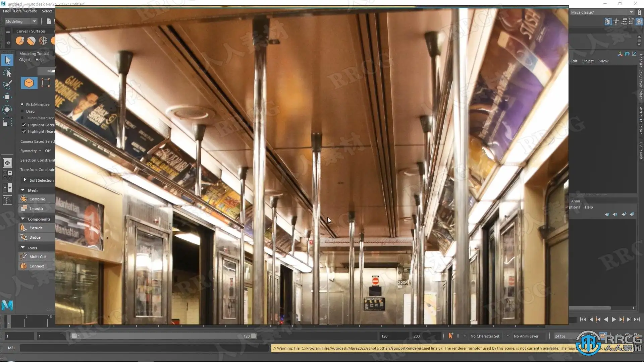Screen dimensions: 644x362
Task: Toggle Highlight Nearest checkbox
Action: click(x=24, y=131)
